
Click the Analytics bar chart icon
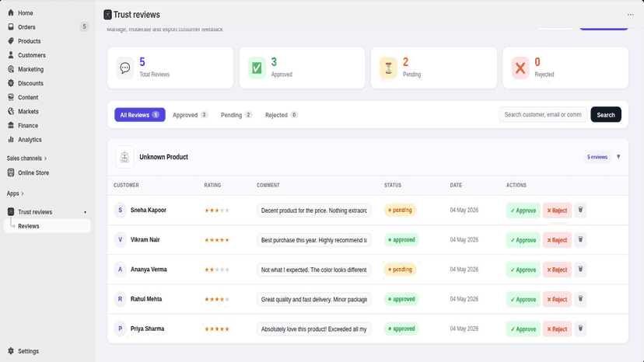point(11,140)
